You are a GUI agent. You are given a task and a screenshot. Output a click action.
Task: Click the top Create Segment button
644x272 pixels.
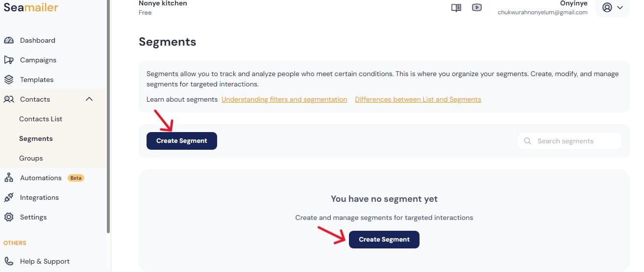point(182,141)
